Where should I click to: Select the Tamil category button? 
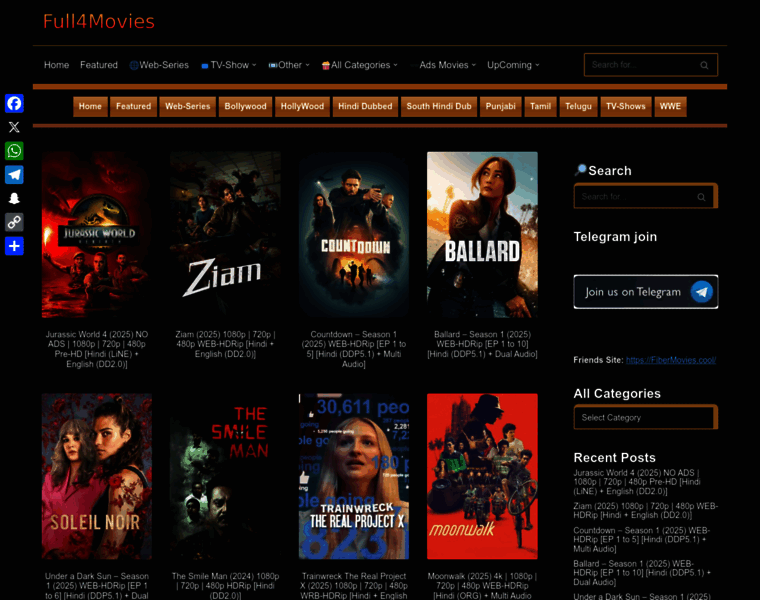540,107
